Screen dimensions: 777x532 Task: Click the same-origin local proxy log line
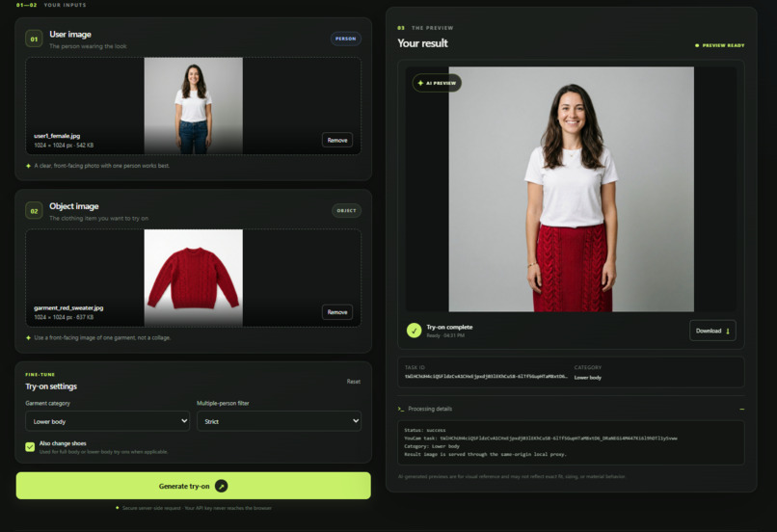[x=485, y=454]
